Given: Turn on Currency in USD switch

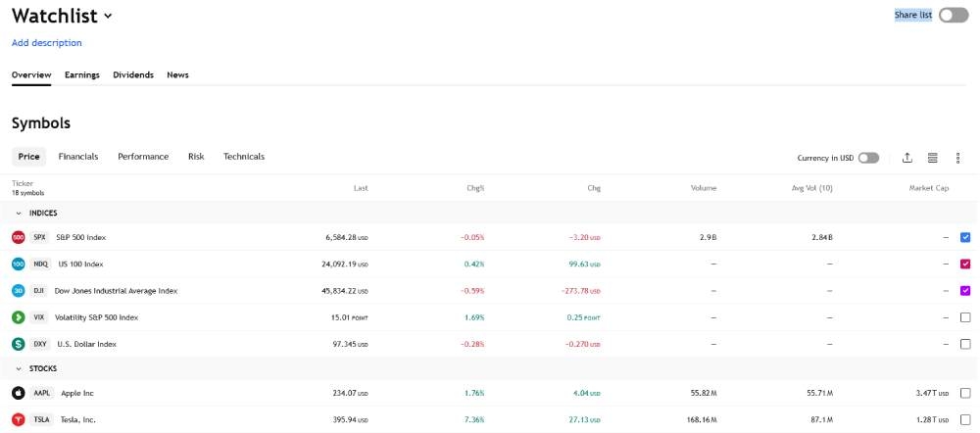Looking at the screenshot, I should coord(868,158).
